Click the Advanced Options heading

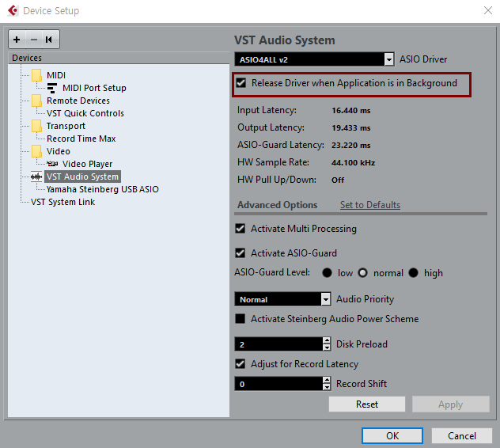pyautogui.click(x=278, y=205)
